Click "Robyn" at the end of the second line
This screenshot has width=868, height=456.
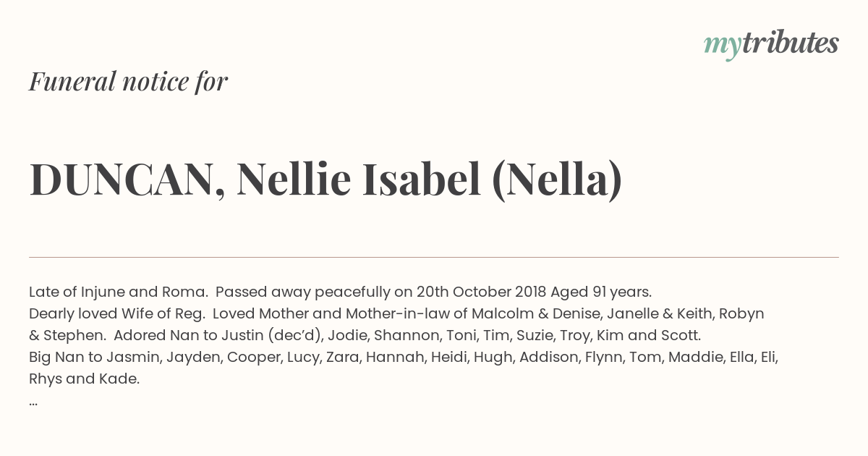[740, 313]
